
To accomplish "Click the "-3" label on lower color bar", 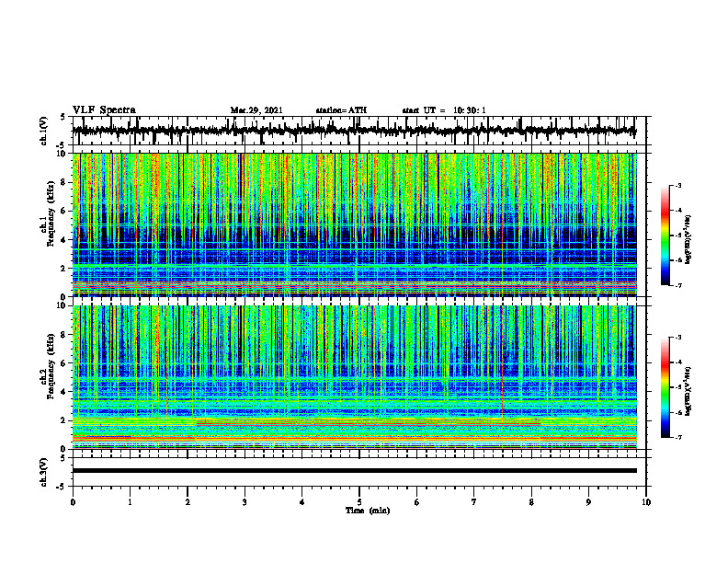I will pyautogui.click(x=677, y=338).
